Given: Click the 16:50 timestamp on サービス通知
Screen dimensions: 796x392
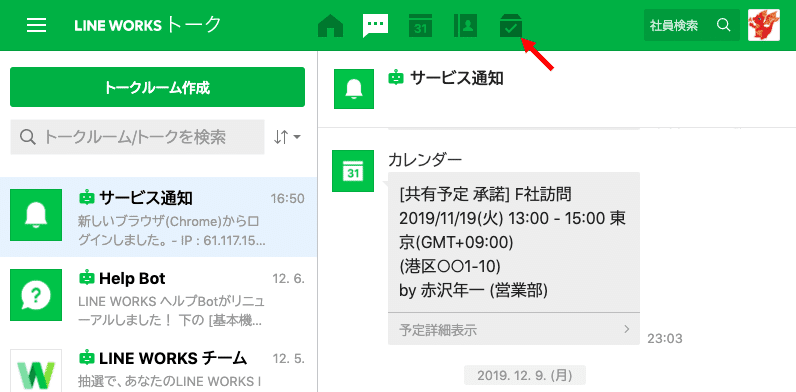Looking at the screenshot, I should (287, 199).
